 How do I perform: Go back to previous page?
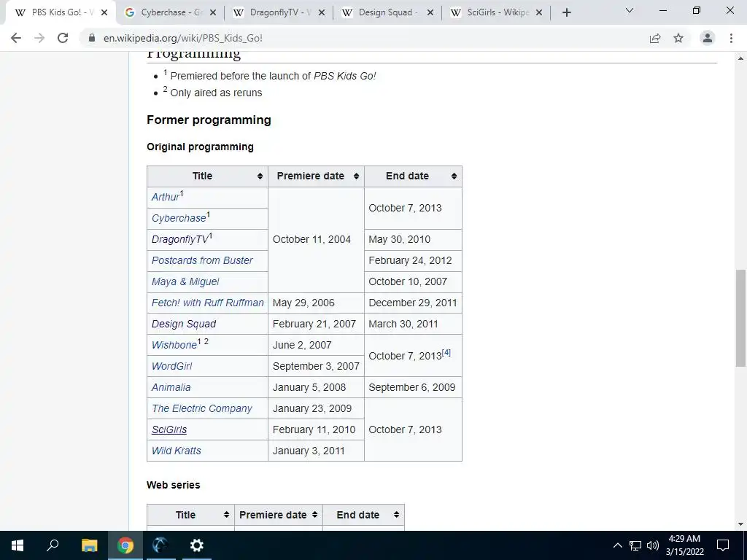(16, 38)
